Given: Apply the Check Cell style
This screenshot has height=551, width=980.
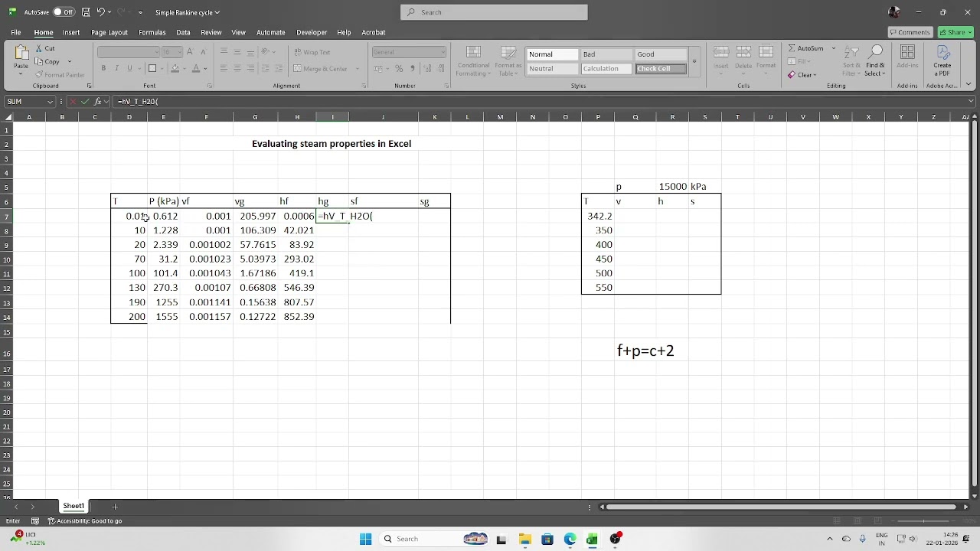Looking at the screenshot, I should point(661,69).
